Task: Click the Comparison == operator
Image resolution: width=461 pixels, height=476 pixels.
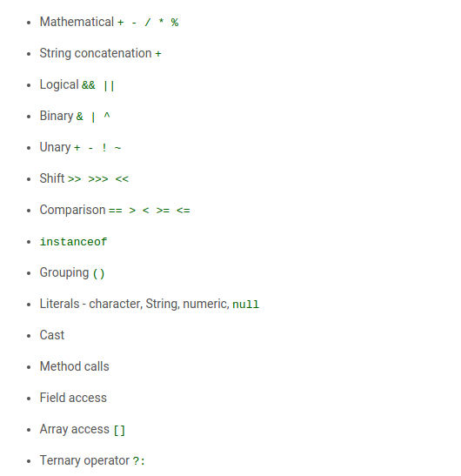Action: (x=116, y=211)
